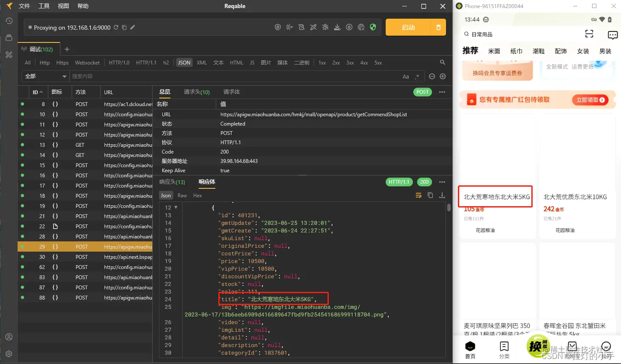Viewport: 621px width, 364px height.
Task: Open the toolbox icon in left sidebar
Action: point(9,55)
